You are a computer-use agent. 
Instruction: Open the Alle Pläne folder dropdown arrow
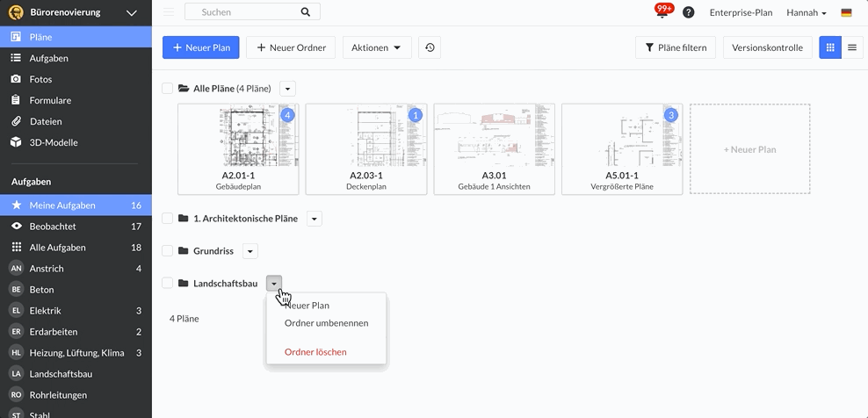coord(287,89)
